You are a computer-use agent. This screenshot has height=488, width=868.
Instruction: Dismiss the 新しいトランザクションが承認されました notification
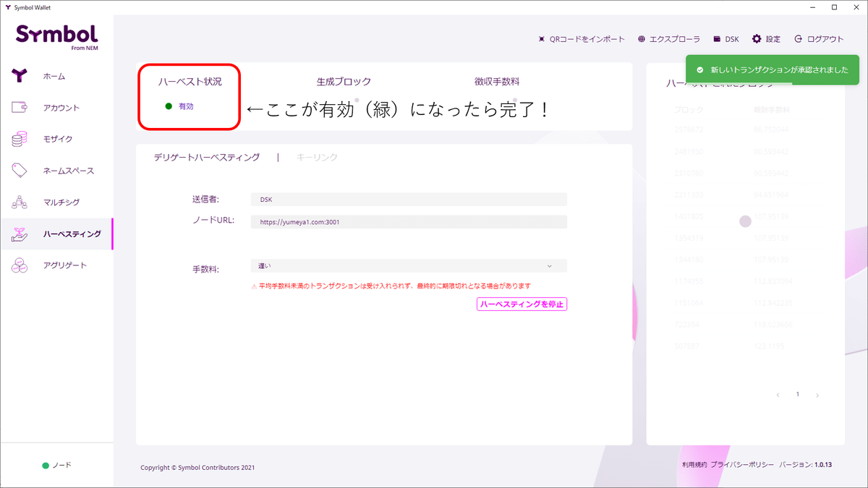772,70
